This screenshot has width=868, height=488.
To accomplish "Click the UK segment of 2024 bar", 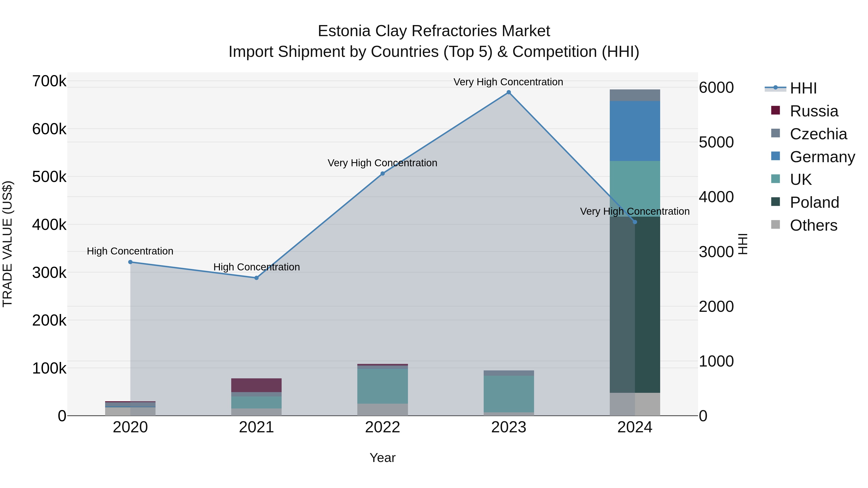I will [635, 189].
